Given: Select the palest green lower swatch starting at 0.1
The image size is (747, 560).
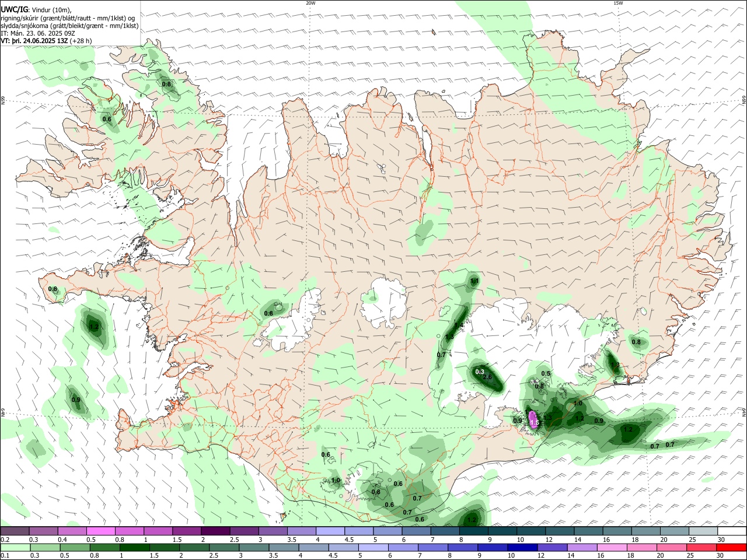Looking at the screenshot, I should [15, 547].
